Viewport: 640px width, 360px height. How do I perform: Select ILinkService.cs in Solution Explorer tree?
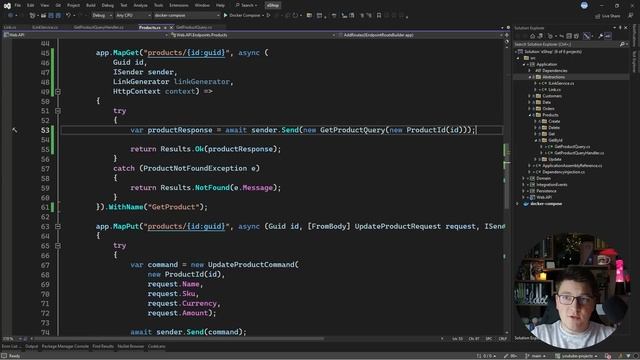coord(561,83)
